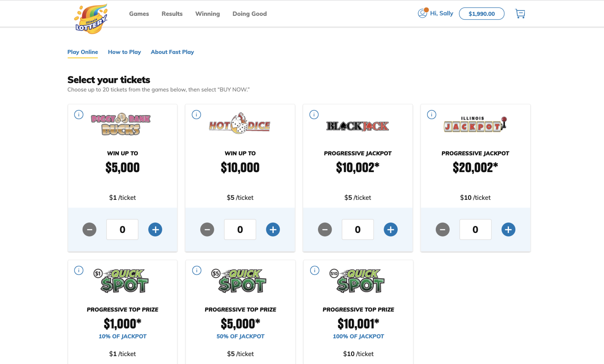
Task: Click the Piggy Bank Bucks quantity field
Action: pos(122,229)
